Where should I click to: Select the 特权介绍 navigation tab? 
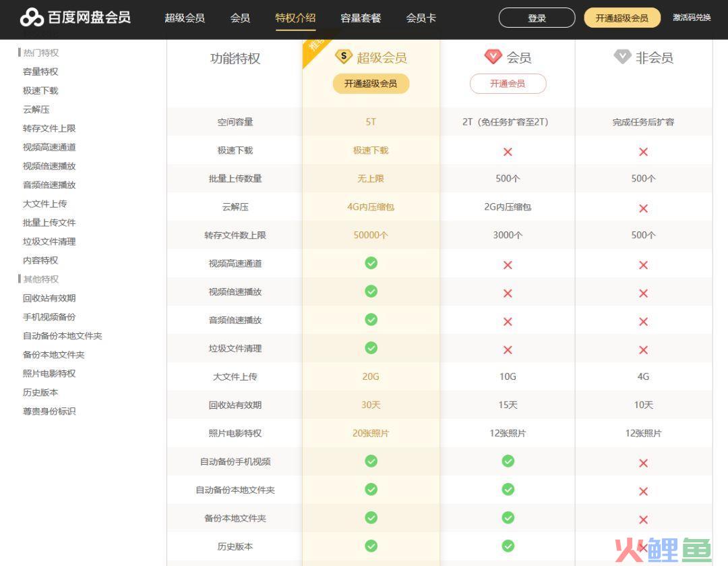click(295, 18)
